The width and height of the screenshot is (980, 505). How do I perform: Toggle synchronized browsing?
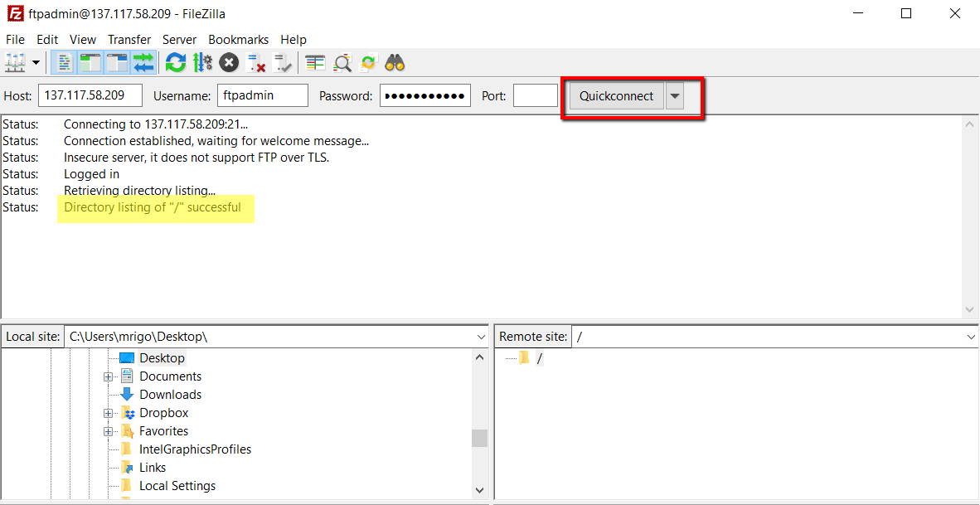(369, 62)
